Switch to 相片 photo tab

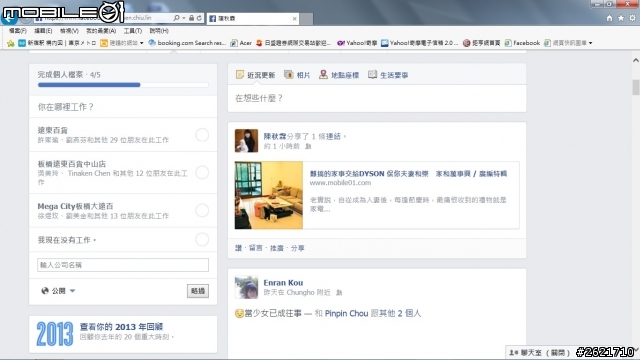click(x=297, y=75)
